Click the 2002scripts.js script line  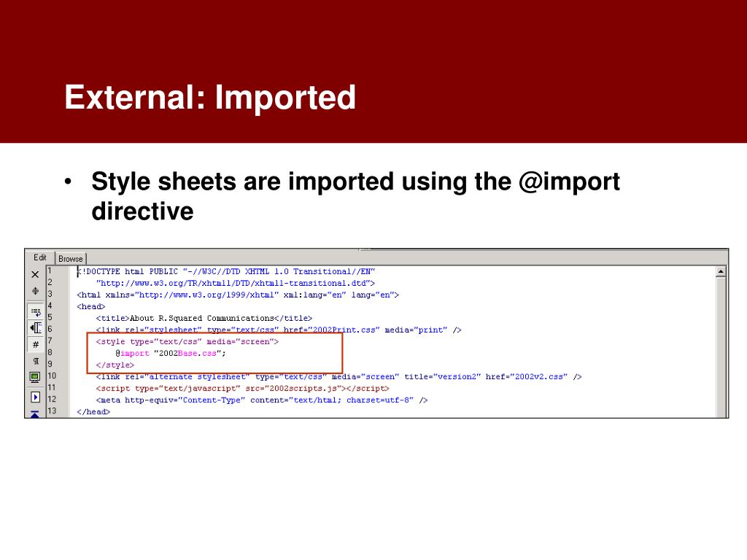point(242,389)
